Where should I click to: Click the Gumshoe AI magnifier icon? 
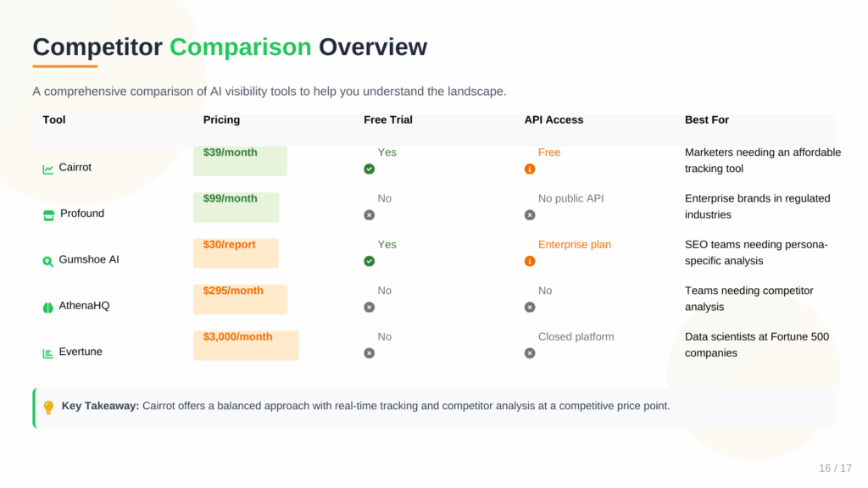click(48, 261)
